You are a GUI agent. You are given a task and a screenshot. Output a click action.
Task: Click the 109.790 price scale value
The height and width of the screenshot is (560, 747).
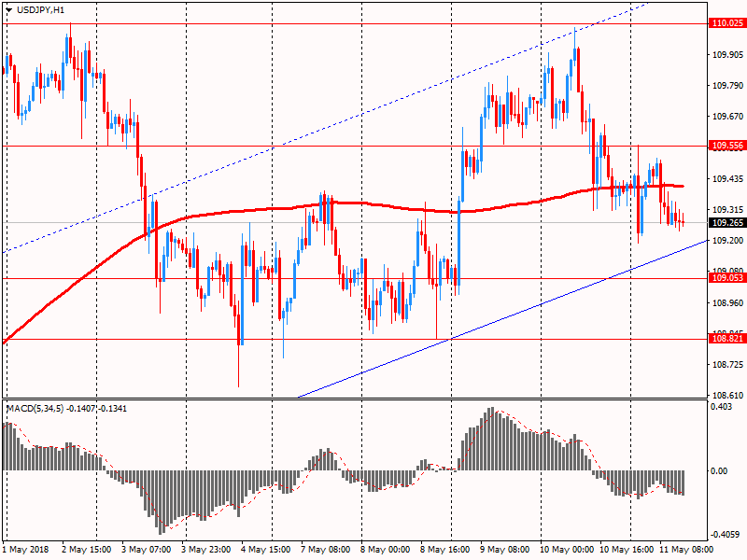pyautogui.click(x=727, y=86)
